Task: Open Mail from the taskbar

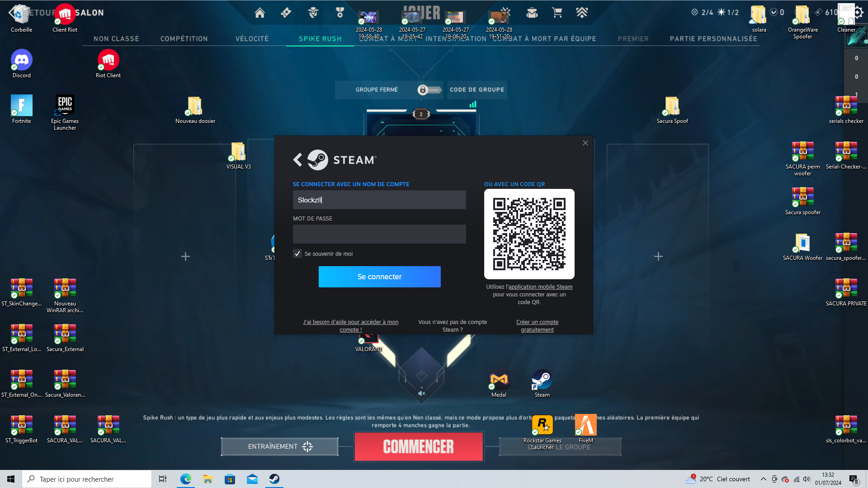Action: point(252,479)
